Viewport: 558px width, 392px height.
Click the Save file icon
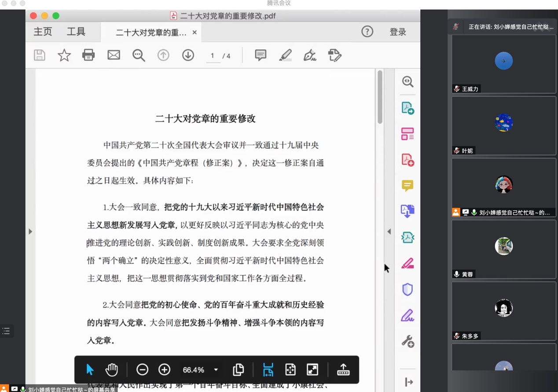(x=40, y=55)
